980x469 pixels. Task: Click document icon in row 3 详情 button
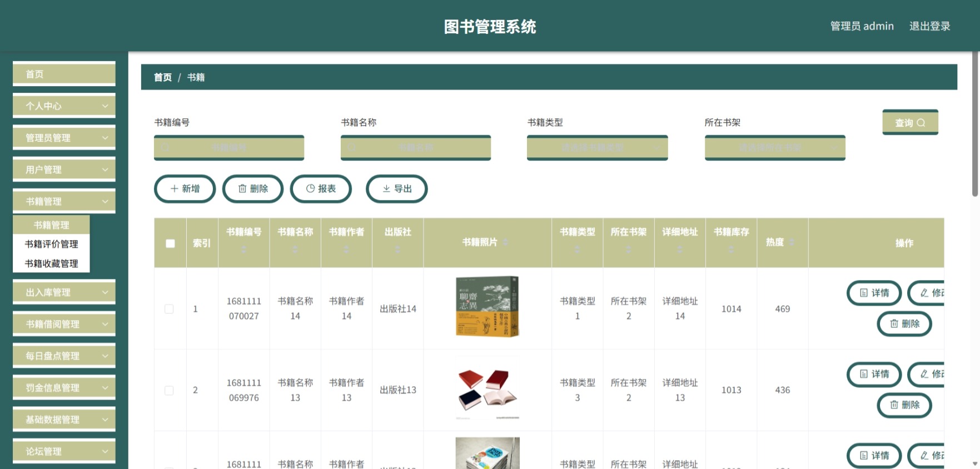(x=864, y=456)
